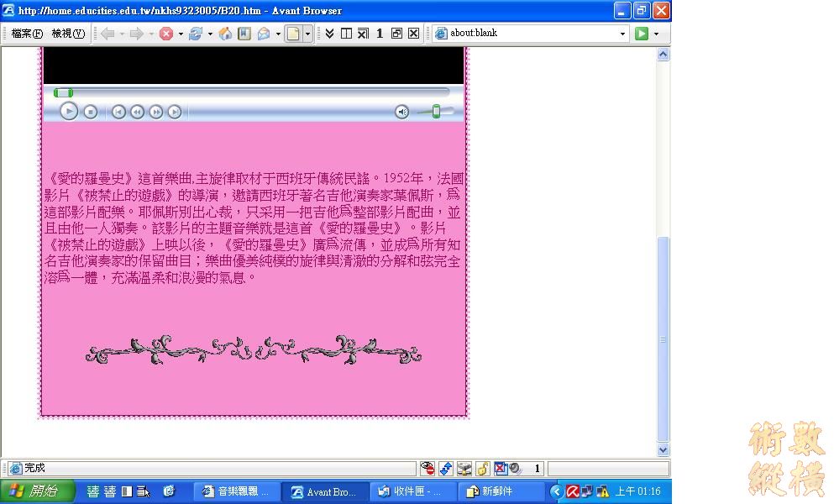Click the Stop loading icon
This screenshot has height=504, width=834.
[166, 34]
